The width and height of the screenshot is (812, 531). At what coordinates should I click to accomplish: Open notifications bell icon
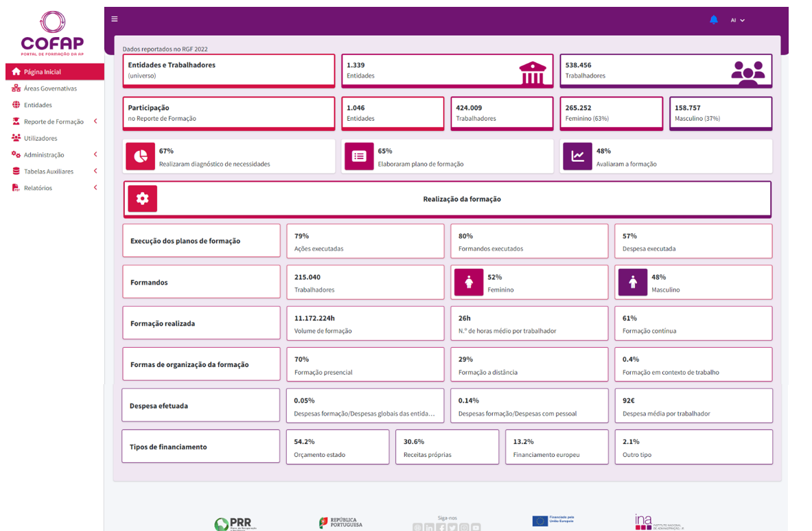click(714, 20)
